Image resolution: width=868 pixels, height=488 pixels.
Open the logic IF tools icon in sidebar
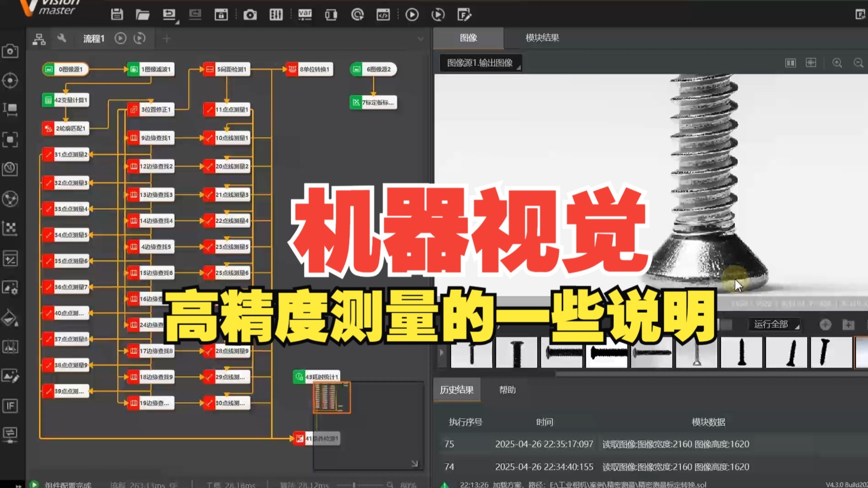10,406
